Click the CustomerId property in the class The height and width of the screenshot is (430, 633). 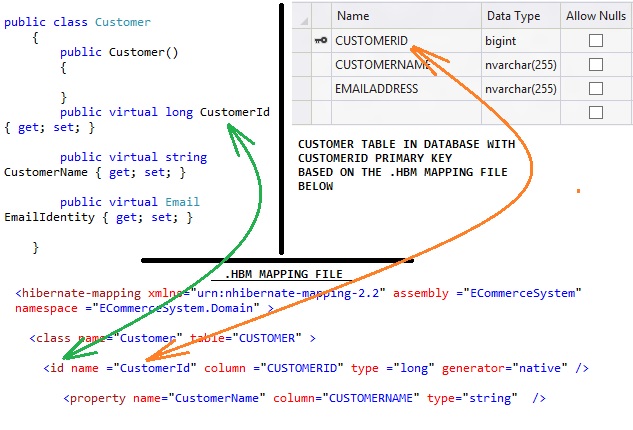pos(235,112)
